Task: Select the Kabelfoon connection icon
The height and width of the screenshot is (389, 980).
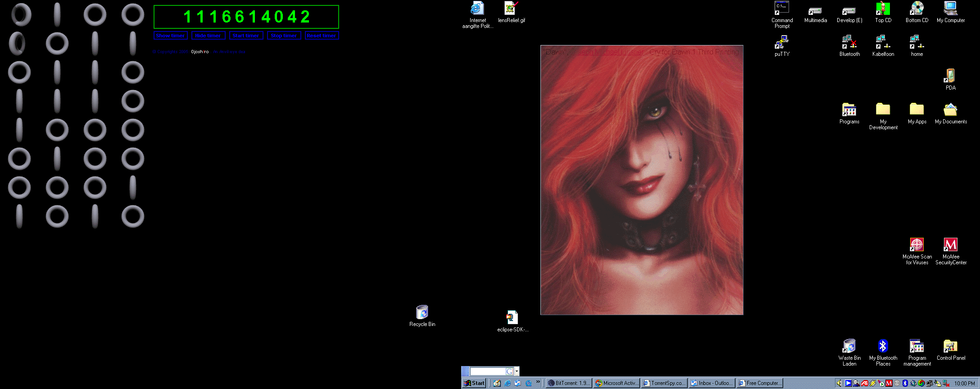Action: coord(883,46)
